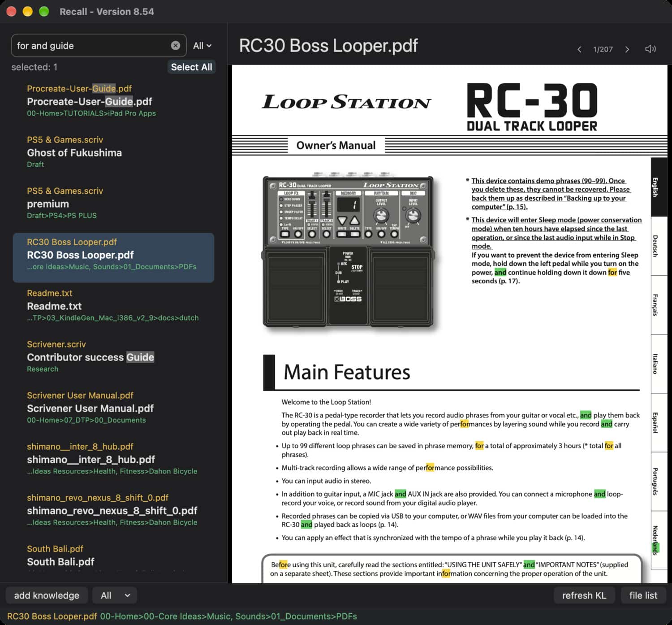Open the file list button

tap(643, 595)
